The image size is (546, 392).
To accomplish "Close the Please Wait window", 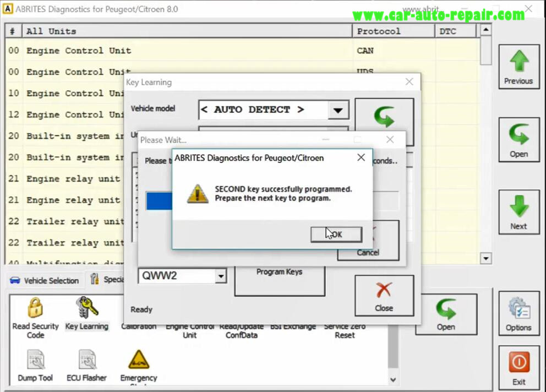I will tap(390, 140).
